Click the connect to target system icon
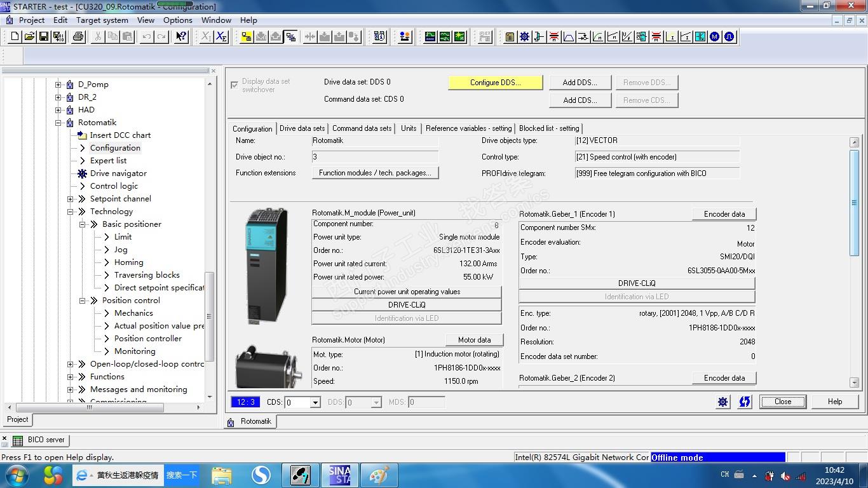 247,37
